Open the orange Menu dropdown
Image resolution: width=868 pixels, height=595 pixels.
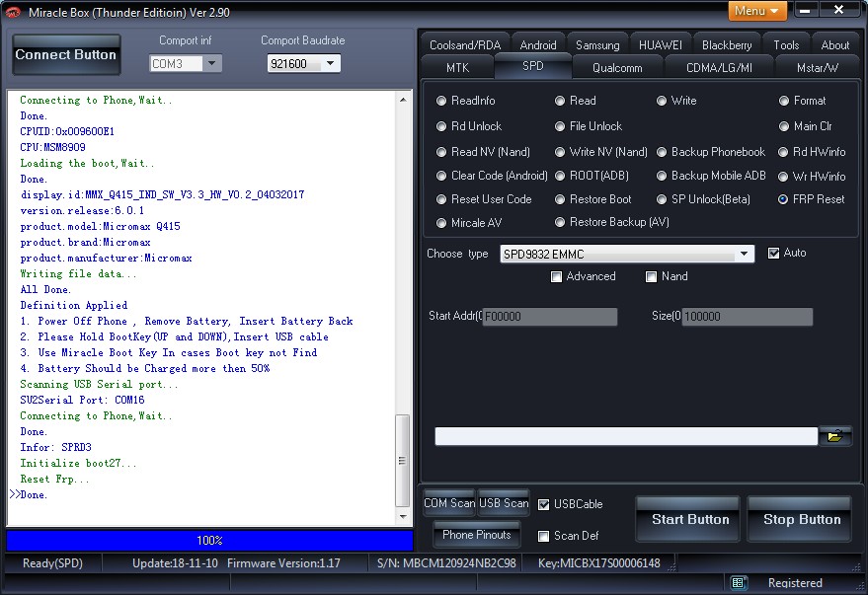[x=756, y=11]
